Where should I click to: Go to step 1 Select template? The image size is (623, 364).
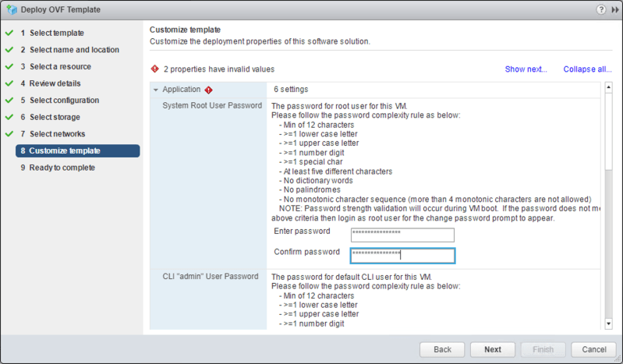(x=56, y=33)
